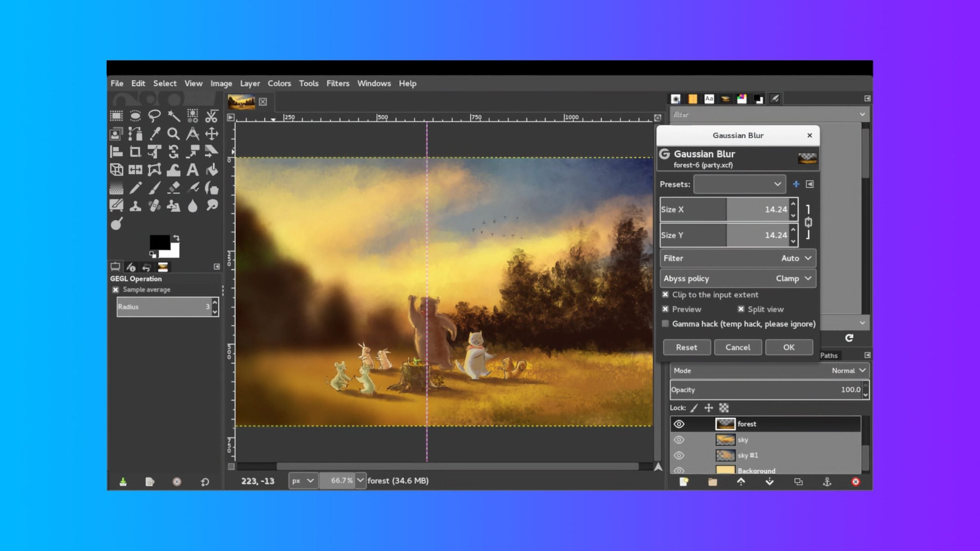Reset the Gaussian Blur settings

tap(687, 347)
